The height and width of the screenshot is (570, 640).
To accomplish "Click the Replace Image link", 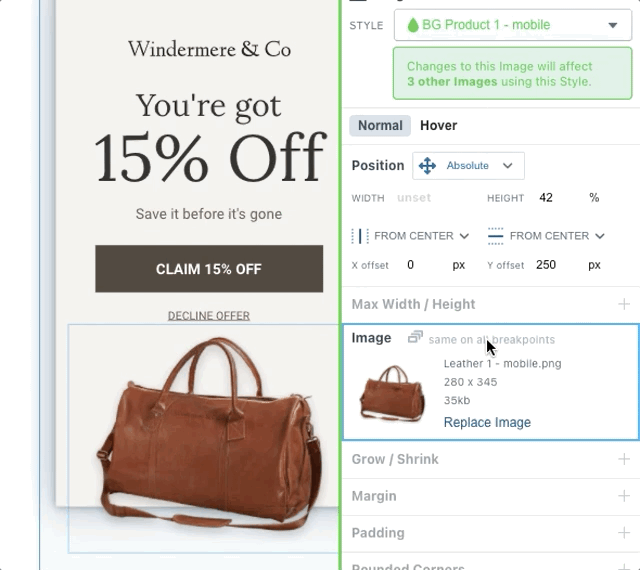I will click(x=487, y=422).
